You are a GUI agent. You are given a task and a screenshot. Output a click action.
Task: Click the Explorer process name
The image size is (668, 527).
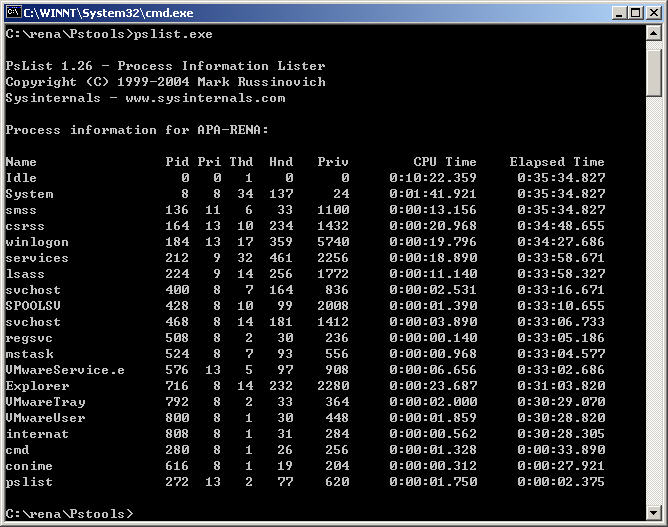point(37,386)
